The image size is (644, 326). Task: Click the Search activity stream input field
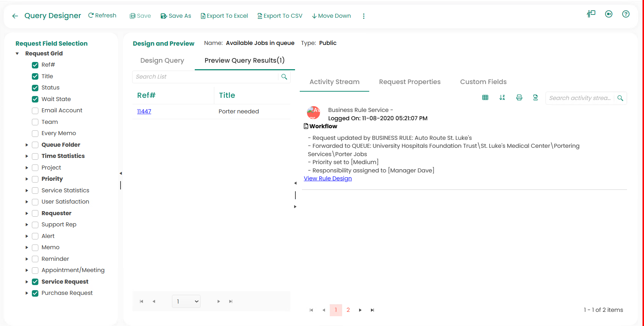(x=580, y=98)
